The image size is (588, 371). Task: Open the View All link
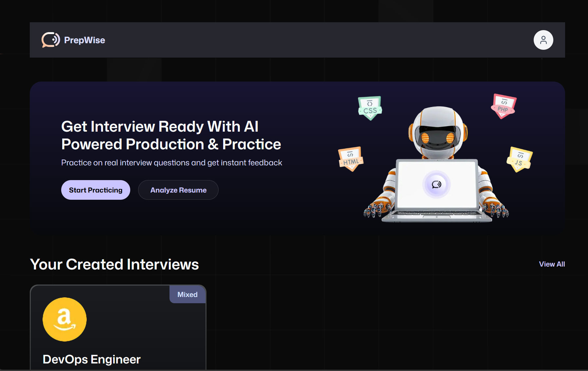(x=552, y=264)
